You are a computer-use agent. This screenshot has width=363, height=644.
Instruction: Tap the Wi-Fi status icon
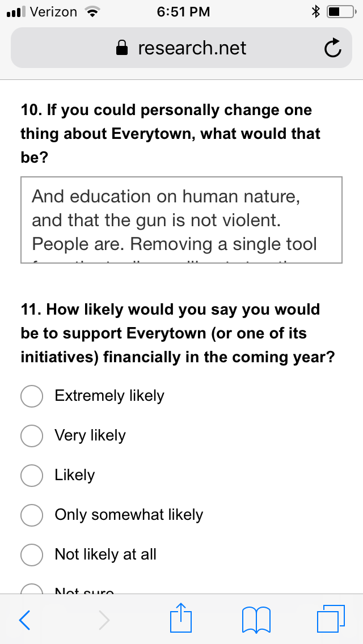click(92, 12)
